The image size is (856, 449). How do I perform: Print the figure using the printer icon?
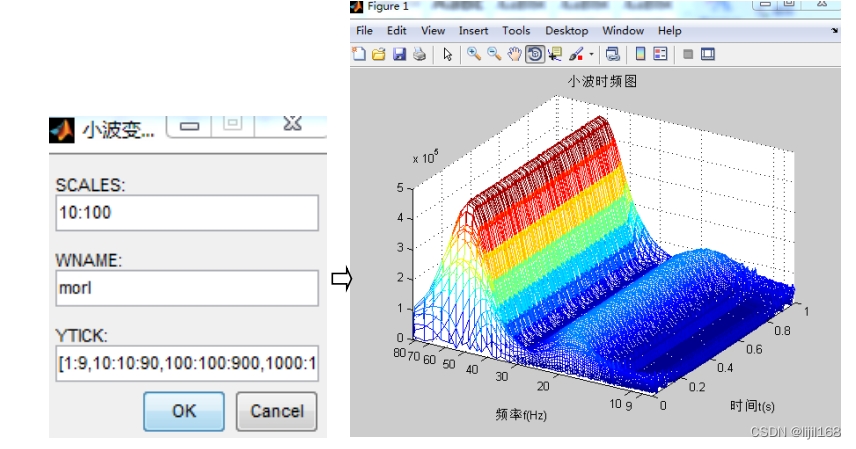click(x=419, y=54)
